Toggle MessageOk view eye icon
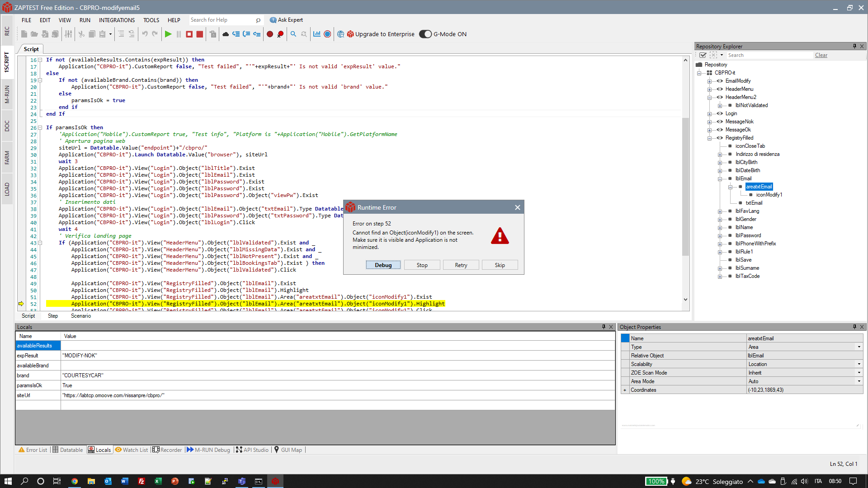 (x=720, y=130)
